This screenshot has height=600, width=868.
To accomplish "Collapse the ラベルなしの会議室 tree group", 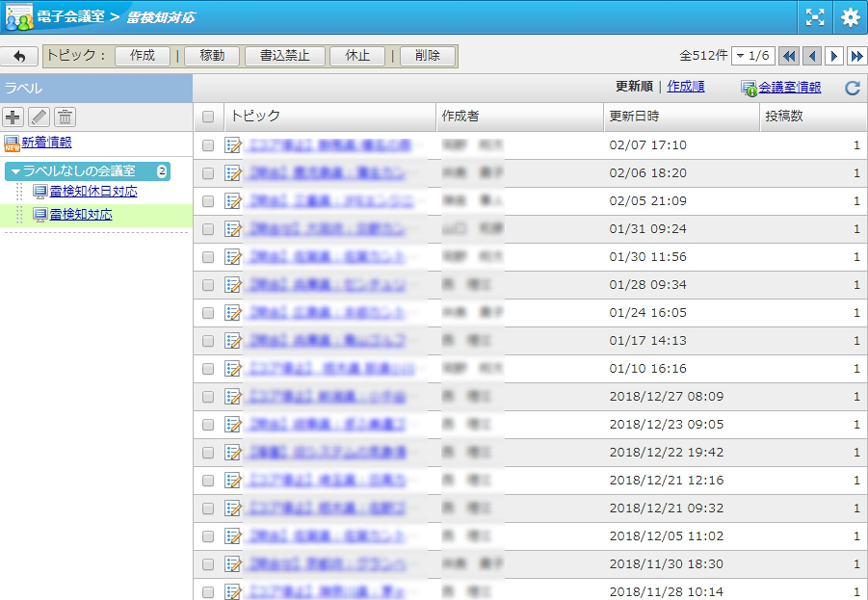I will click(x=15, y=171).
